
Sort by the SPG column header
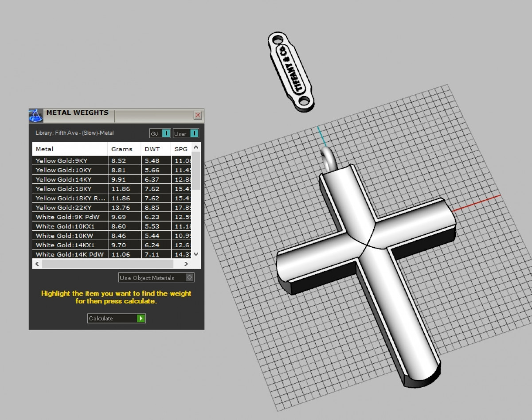click(x=182, y=149)
